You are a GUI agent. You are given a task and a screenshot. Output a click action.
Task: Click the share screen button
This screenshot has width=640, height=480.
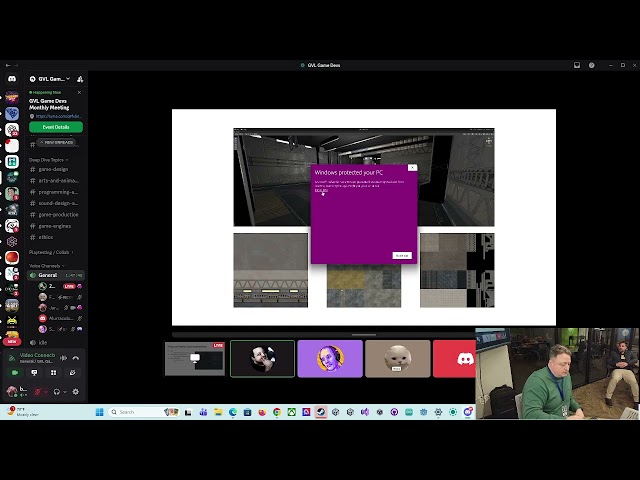coord(34,373)
